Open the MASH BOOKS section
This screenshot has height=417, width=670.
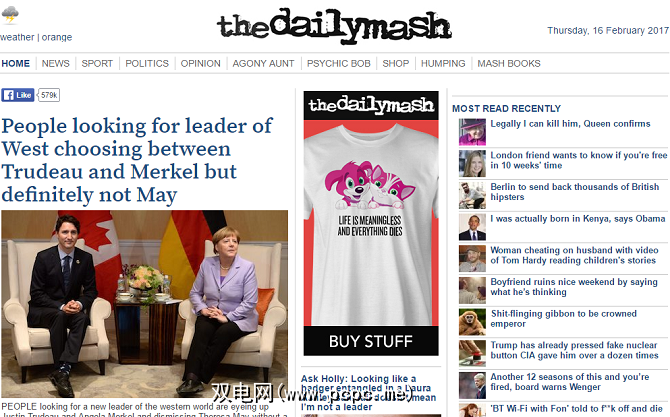(x=508, y=64)
